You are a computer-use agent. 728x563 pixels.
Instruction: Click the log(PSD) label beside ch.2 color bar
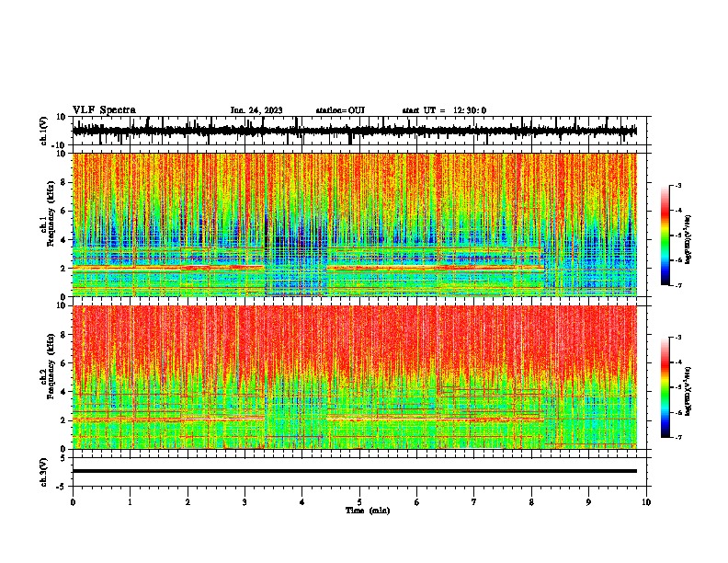[688, 391]
